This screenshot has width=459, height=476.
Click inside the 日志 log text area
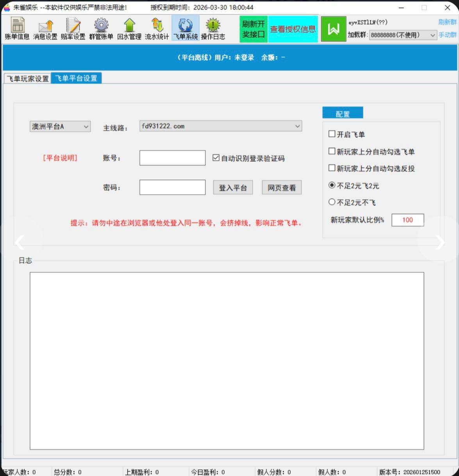pos(227,361)
